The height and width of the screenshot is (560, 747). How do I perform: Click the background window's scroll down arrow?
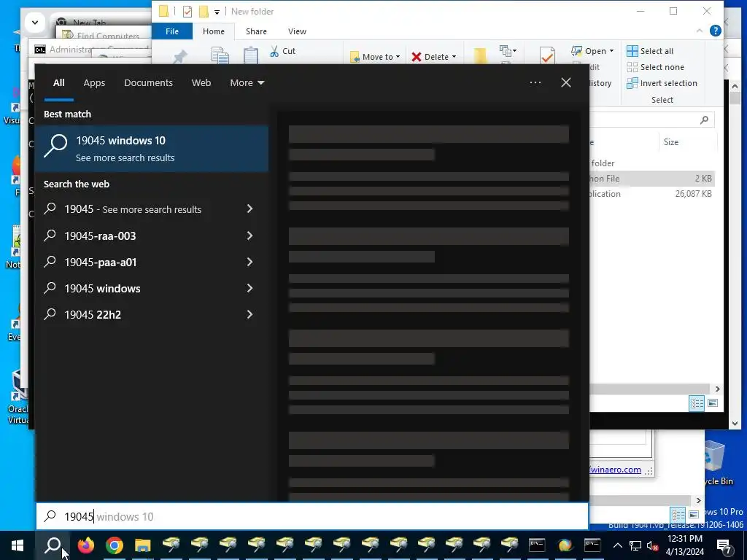[x=735, y=424]
